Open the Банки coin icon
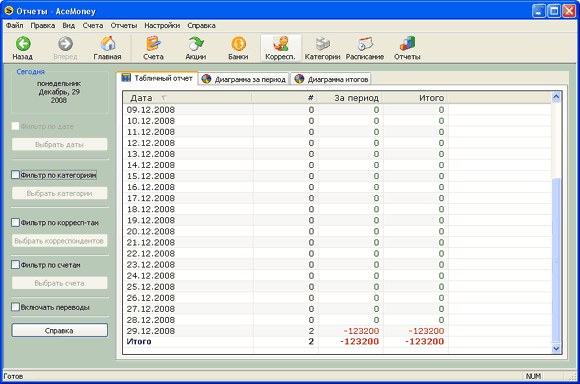Screen dimensions: 580x384 (x=238, y=44)
